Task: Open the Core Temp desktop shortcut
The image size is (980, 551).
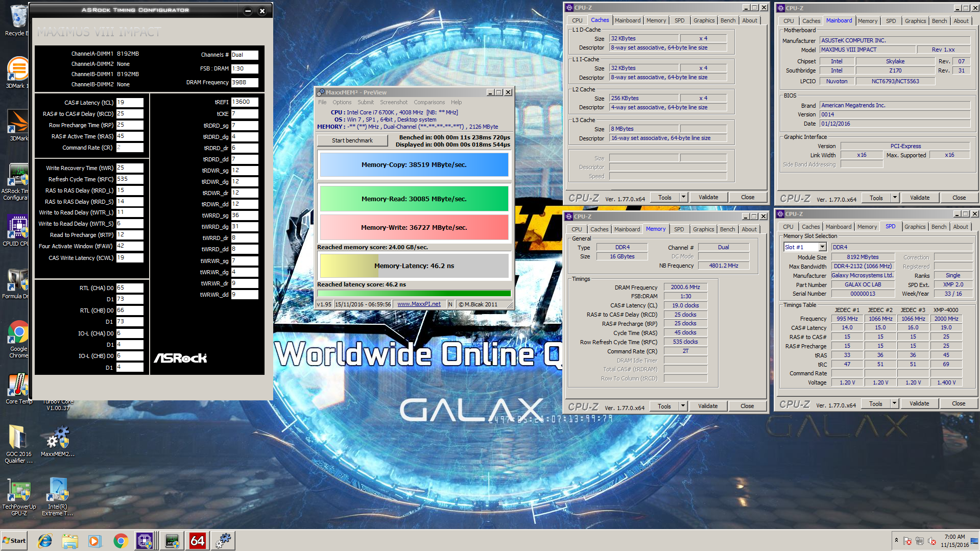Action: 18,389
